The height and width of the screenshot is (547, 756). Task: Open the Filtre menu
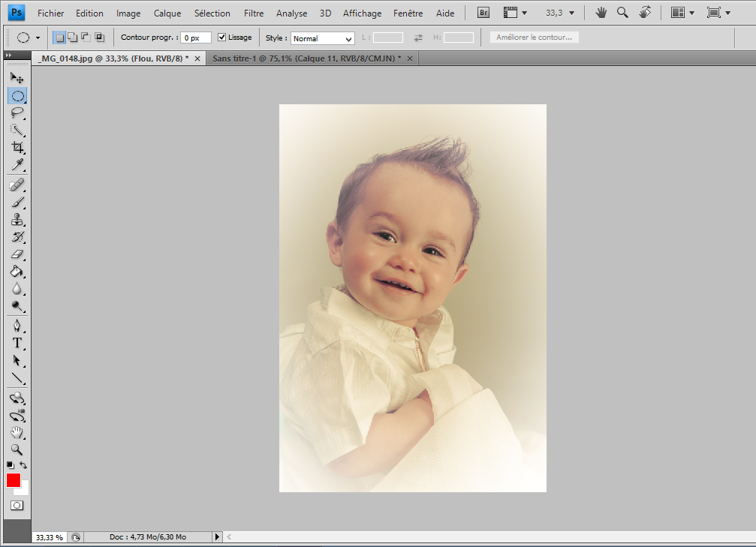tap(254, 13)
